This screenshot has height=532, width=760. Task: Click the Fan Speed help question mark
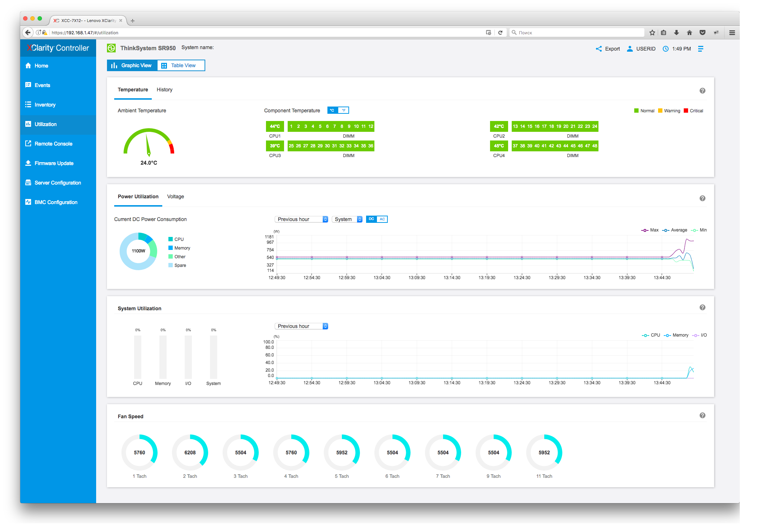tap(702, 415)
